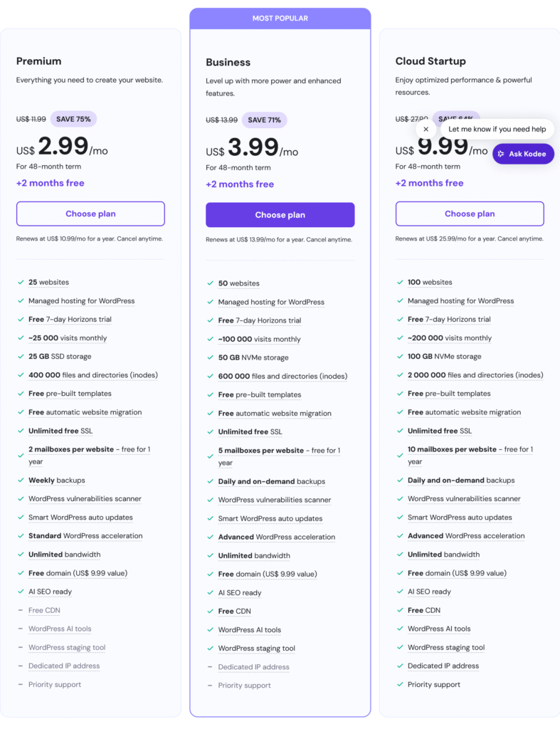Click the Business 'SAVE 71%' badge
Viewport: 560px width, 729px height.
[x=264, y=120]
